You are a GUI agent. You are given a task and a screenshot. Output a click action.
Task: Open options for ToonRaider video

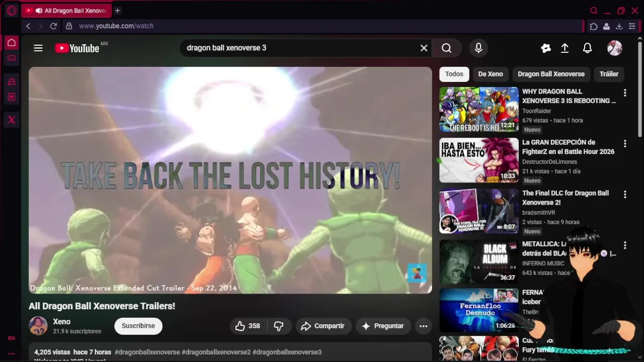tap(625, 93)
